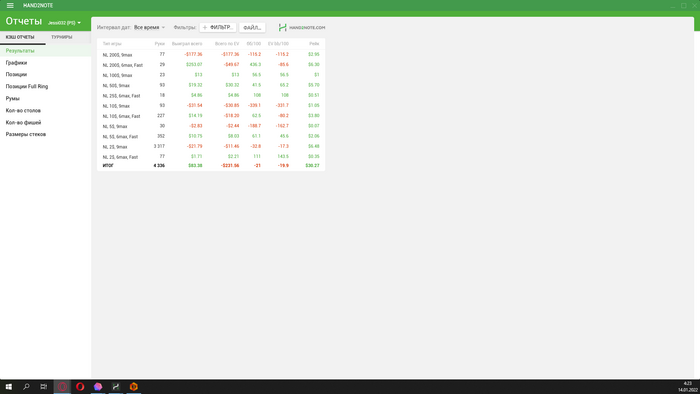Viewport: 700px width, 394px height.
Task: Click the Hand2Note logo link
Action: [x=302, y=27]
